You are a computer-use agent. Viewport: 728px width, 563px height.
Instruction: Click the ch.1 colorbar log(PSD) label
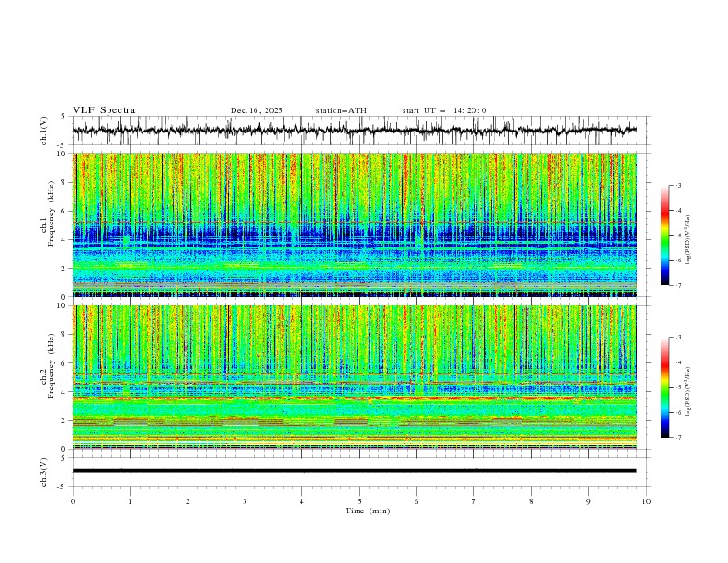[x=688, y=240]
